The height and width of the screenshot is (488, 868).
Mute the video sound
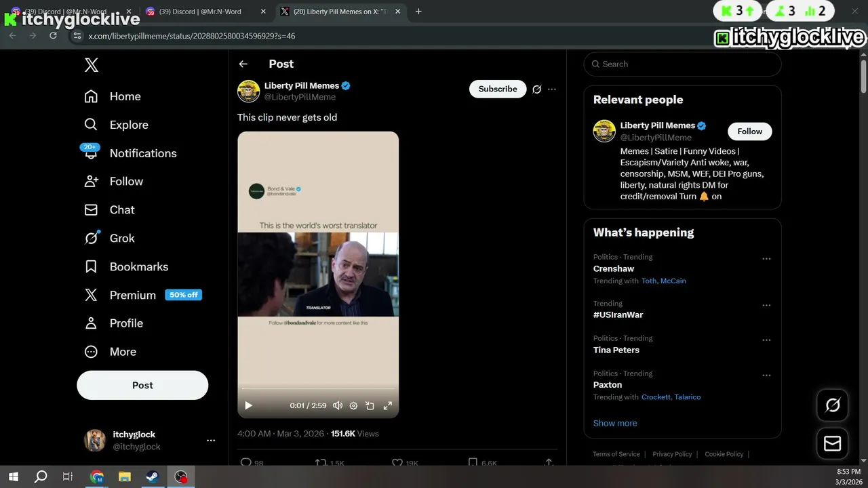click(338, 405)
